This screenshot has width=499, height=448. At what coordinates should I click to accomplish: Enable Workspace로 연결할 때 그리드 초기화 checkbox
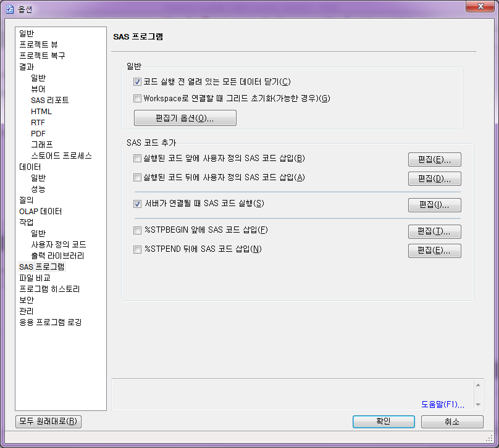coord(137,98)
